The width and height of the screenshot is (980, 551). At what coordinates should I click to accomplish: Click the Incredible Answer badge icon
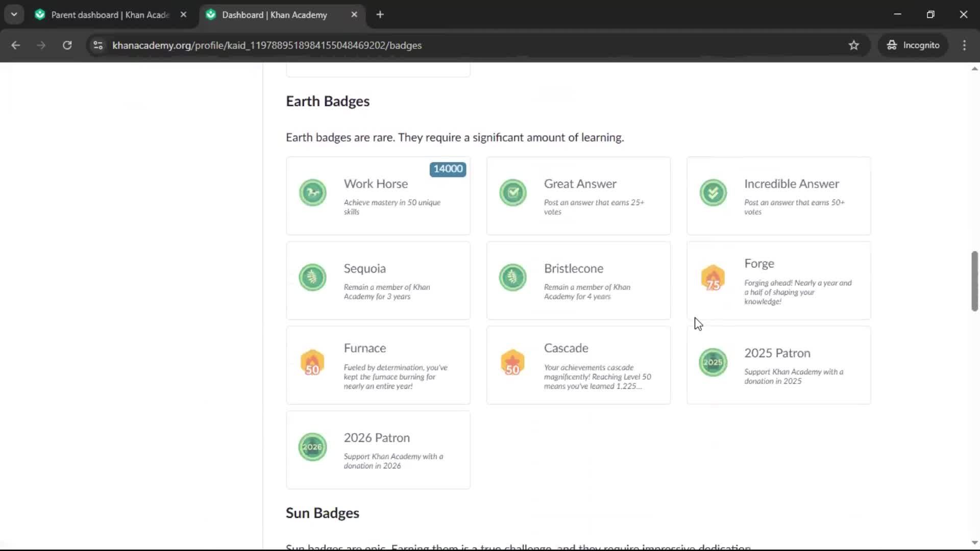[713, 193]
